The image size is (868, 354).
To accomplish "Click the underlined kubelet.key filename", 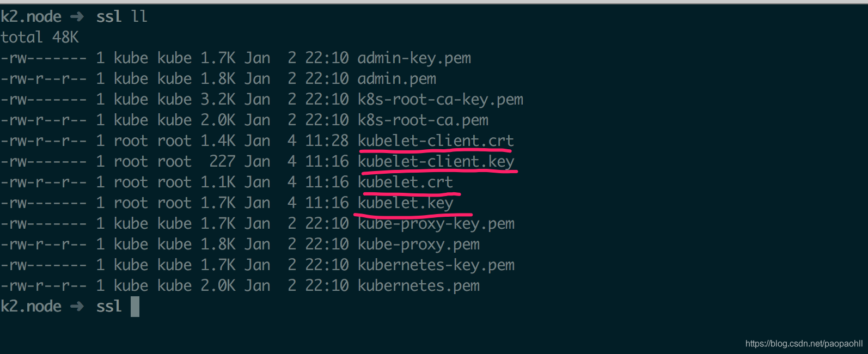I will 406,203.
